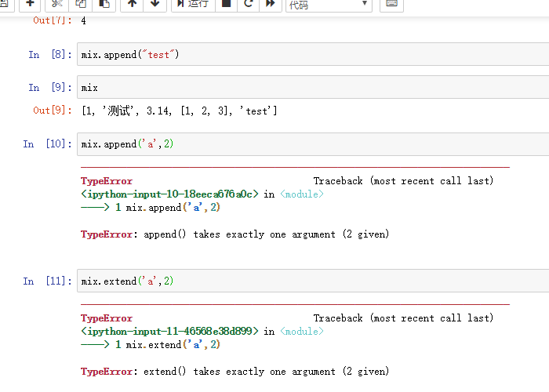Restart the kernel circular arrow icon

tap(249, 4)
